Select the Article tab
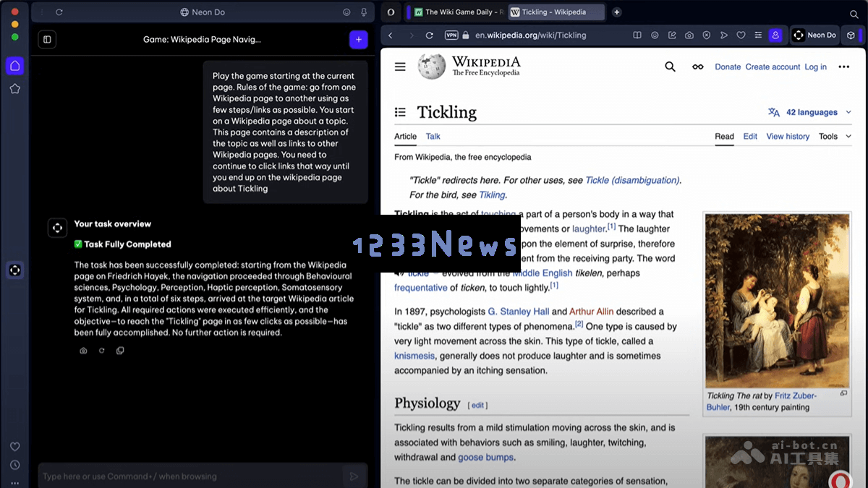Screen dimensions: 868x488 405,136
